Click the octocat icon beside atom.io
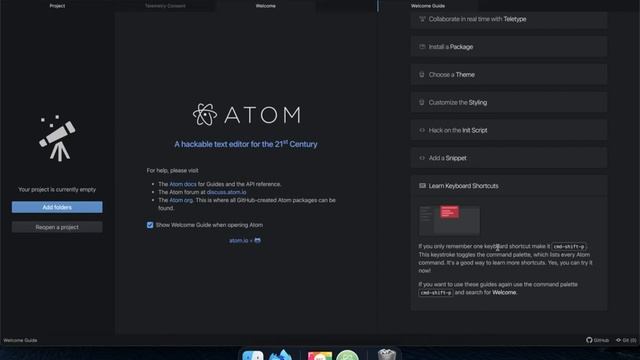 pos(258,240)
